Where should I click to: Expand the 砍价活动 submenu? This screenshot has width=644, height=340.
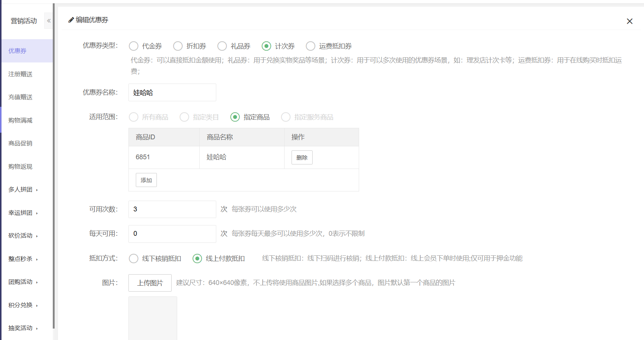pyautogui.click(x=23, y=236)
